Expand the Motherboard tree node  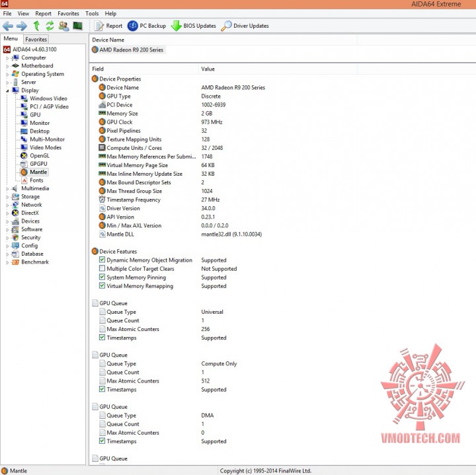(x=7, y=66)
